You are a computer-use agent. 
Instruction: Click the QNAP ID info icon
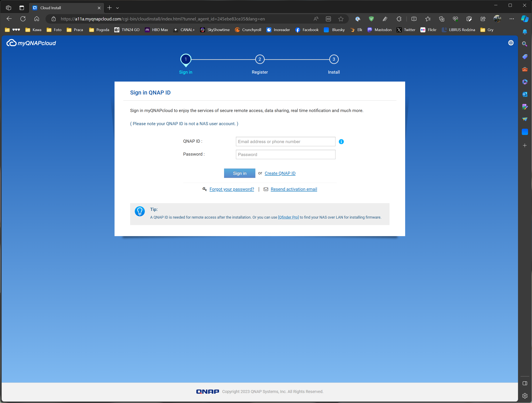pos(341,142)
